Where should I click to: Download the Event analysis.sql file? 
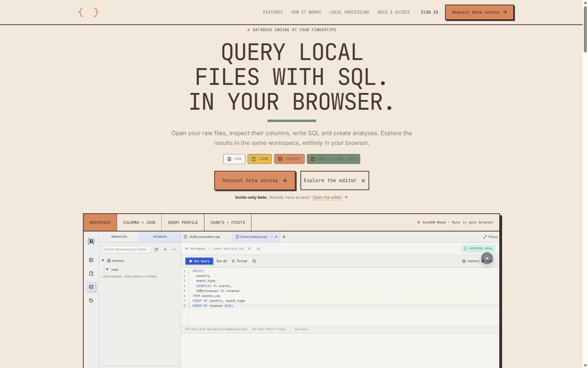tap(258, 249)
